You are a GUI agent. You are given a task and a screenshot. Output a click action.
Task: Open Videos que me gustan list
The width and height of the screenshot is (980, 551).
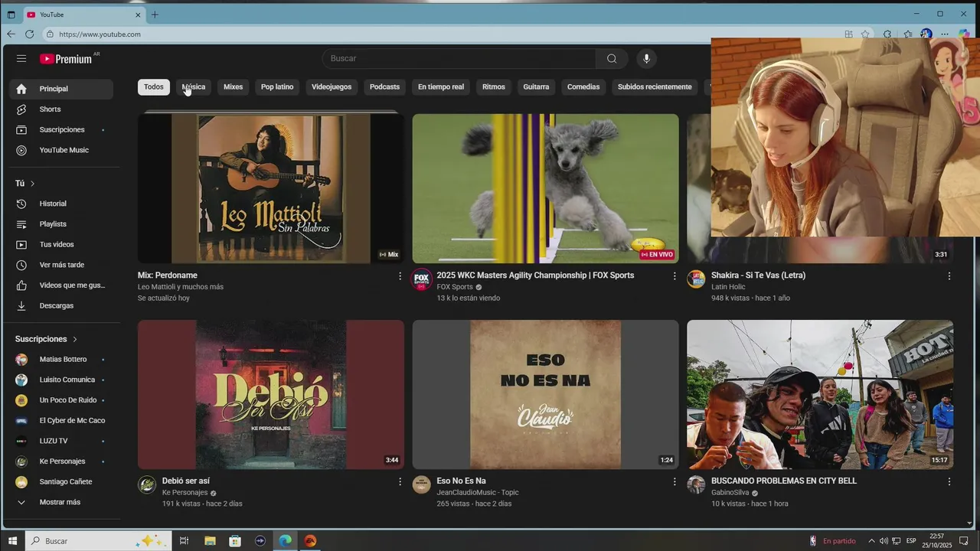pyautogui.click(x=61, y=285)
